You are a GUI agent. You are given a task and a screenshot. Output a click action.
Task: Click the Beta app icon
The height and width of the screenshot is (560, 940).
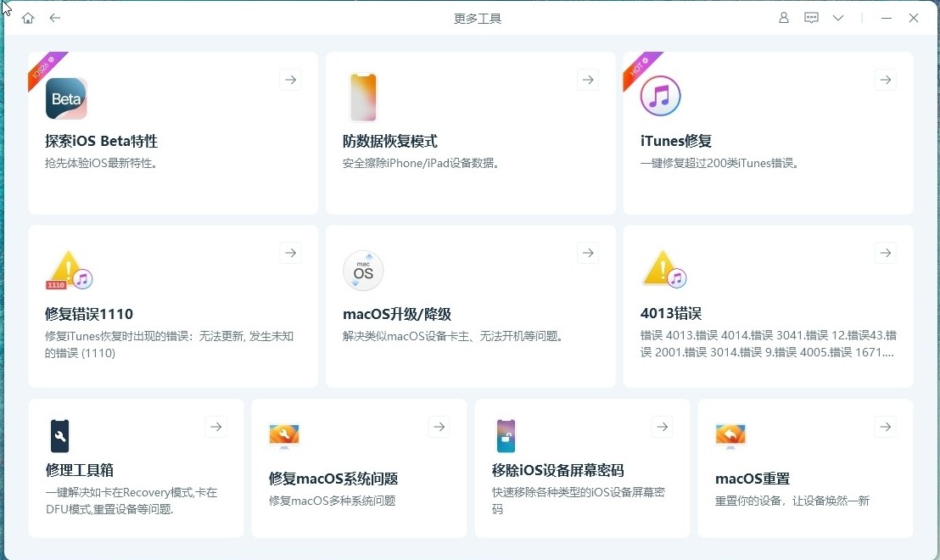tap(66, 98)
